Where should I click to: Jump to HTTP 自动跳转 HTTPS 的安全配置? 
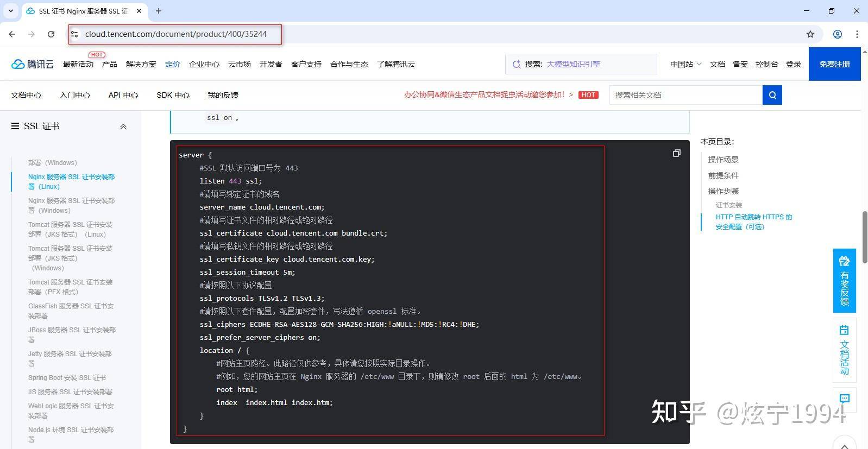[753, 222]
